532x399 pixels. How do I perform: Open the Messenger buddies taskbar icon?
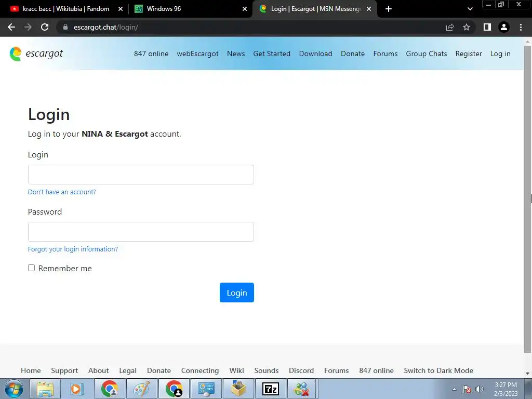pyautogui.click(x=302, y=389)
